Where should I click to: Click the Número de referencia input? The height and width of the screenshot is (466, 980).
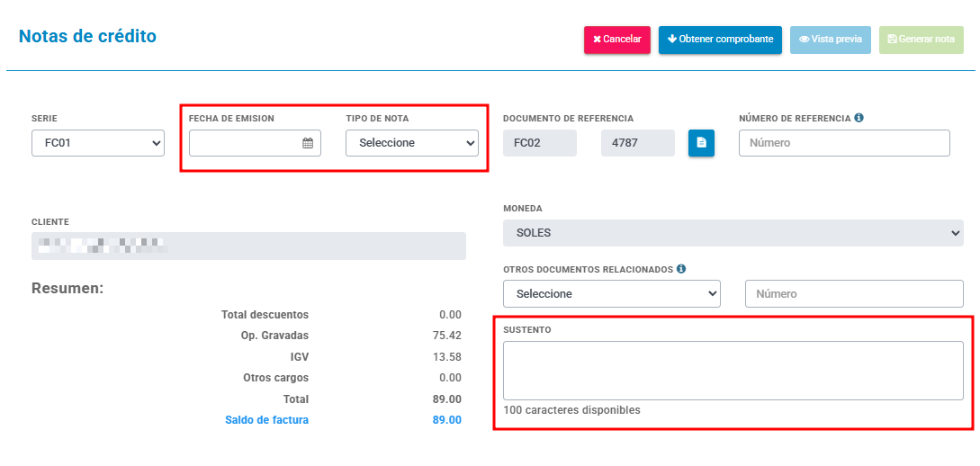(x=844, y=143)
